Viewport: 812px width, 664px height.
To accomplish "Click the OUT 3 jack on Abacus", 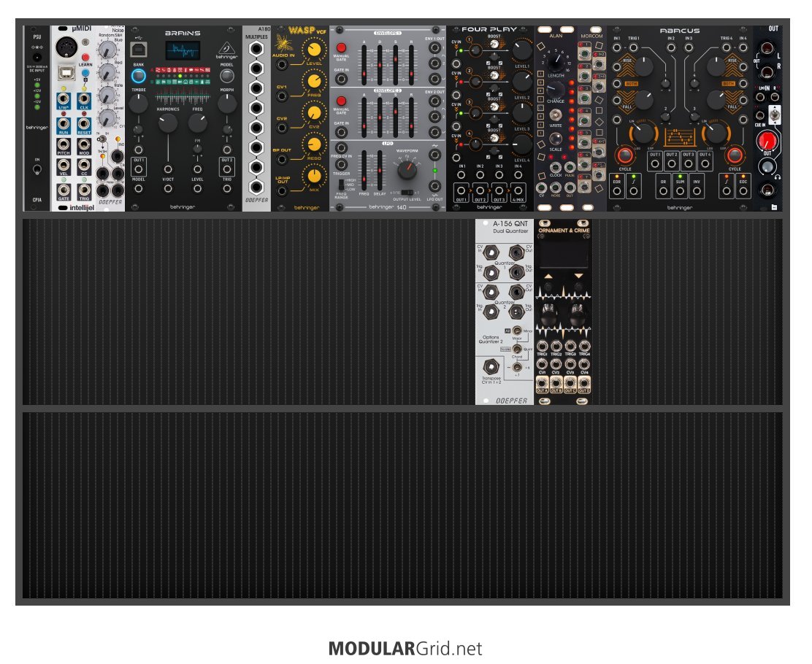I will 689,163.
